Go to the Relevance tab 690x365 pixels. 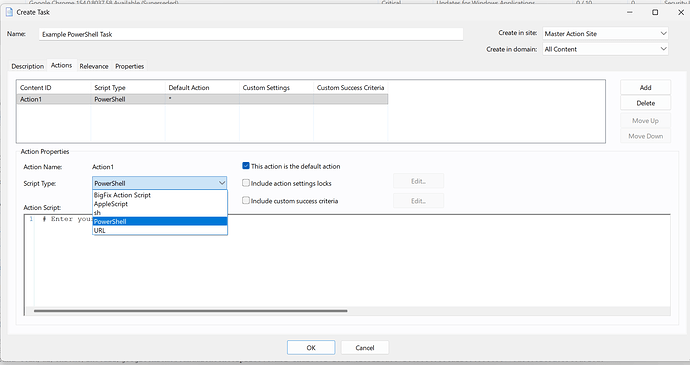pos(94,66)
